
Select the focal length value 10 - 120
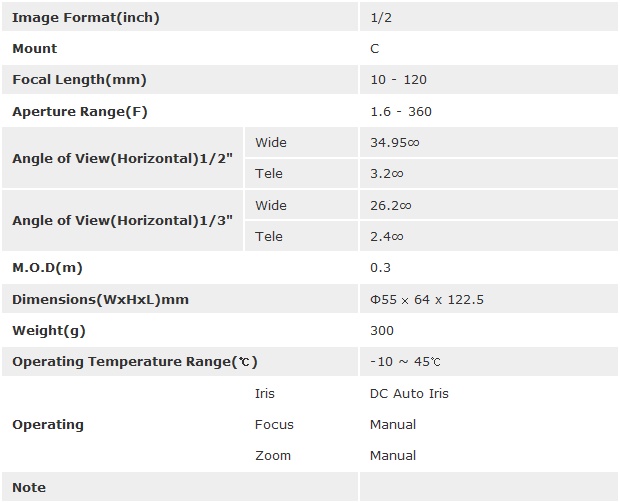[x=398, y=80]
